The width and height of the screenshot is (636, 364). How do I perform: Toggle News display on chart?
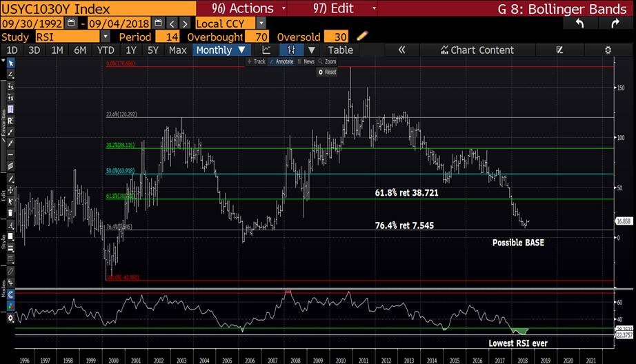306,61
